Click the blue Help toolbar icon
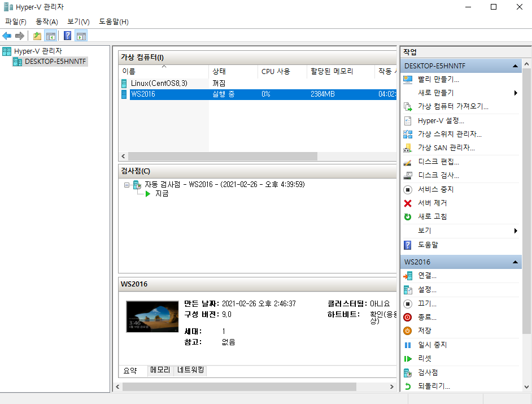The width and height of the screenshot is (532, 404). 68,36
